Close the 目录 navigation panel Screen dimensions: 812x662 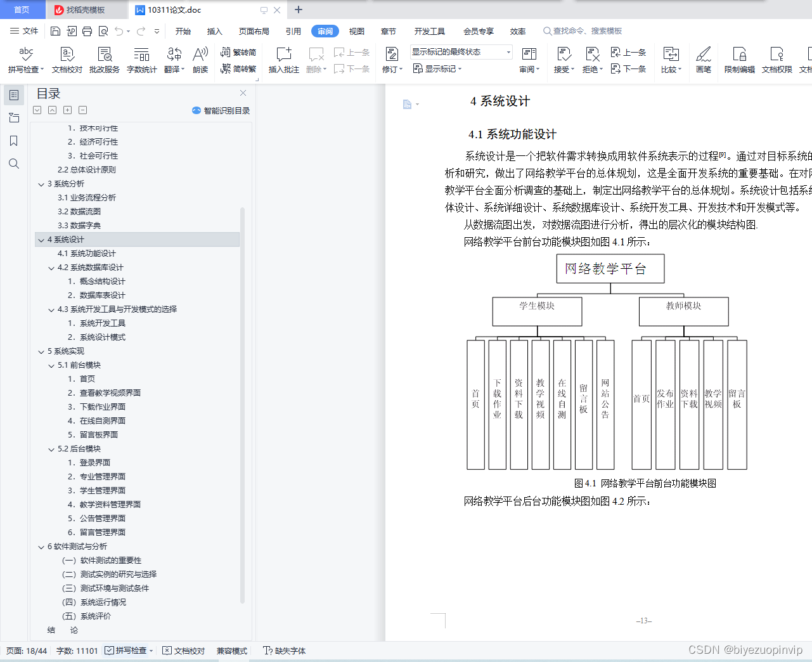243,93
